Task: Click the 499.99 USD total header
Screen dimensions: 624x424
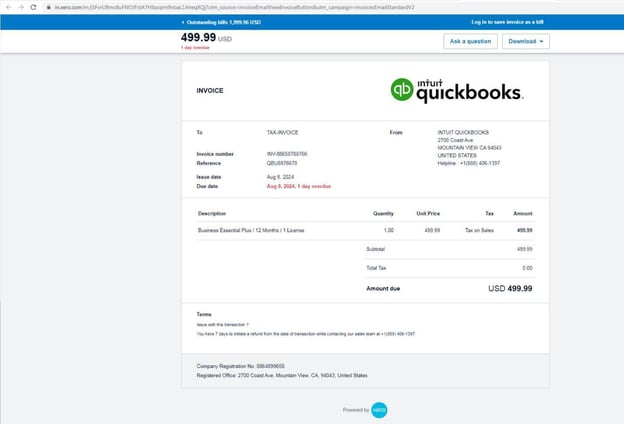Action: point(206,37)
